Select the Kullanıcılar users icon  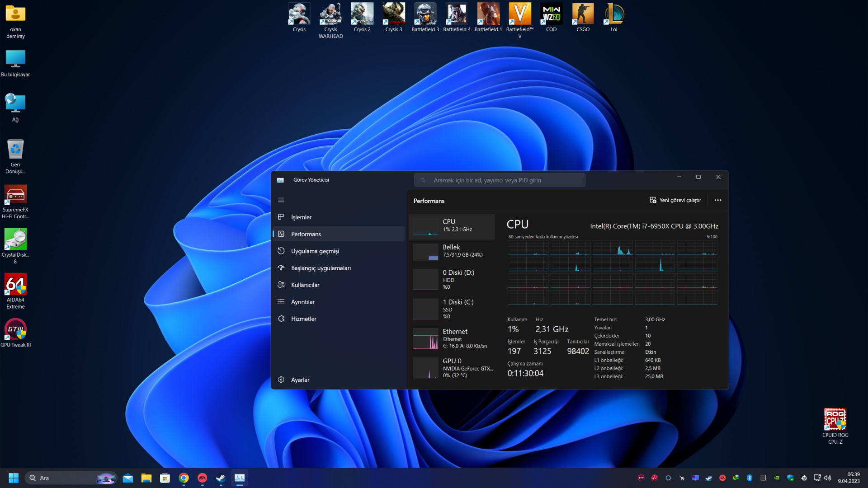click(281, 285)
